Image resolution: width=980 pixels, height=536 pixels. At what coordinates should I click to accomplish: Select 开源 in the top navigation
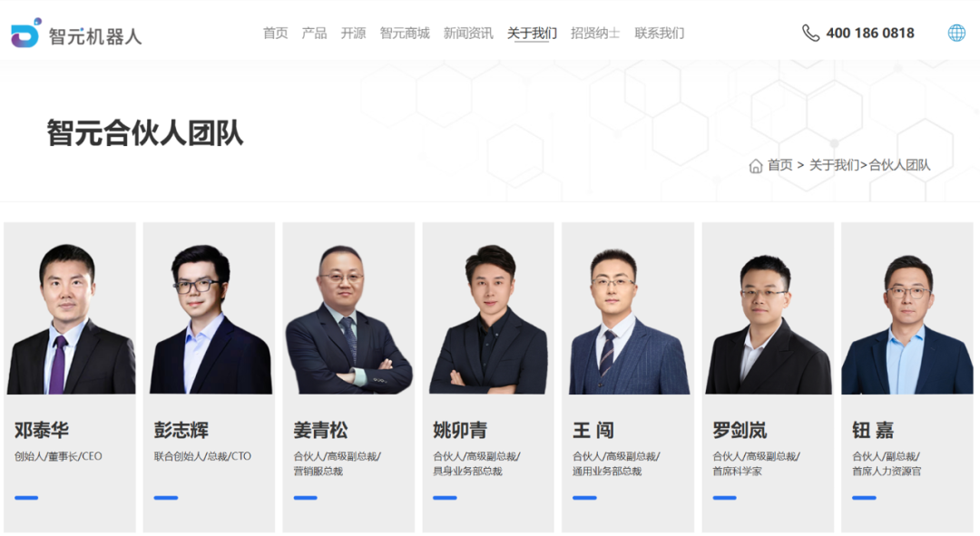(352, 34)
